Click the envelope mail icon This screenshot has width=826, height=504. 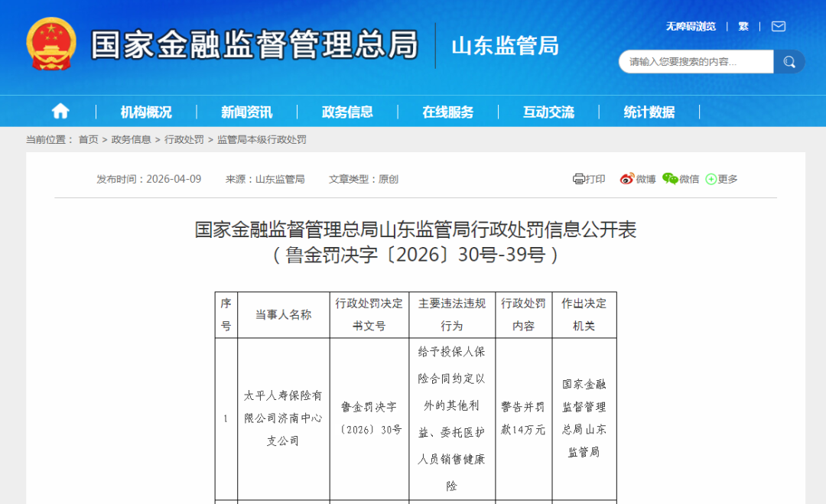778,26
